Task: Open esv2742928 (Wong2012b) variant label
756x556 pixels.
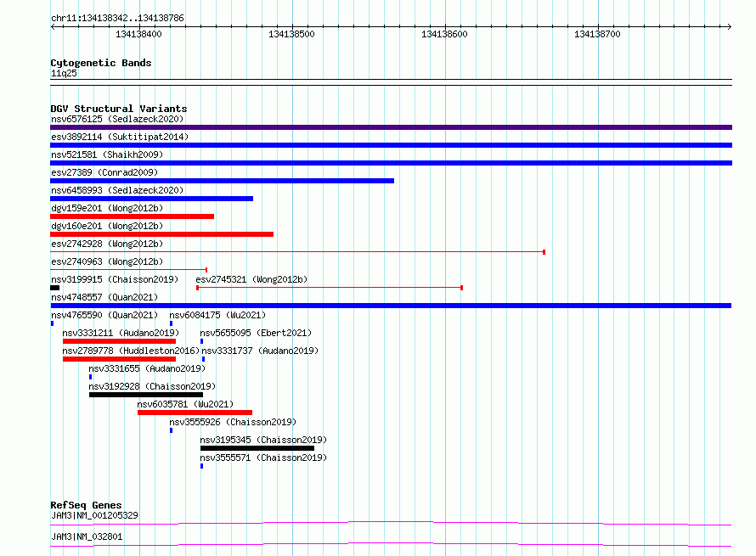Action: [x=107, y=244]
